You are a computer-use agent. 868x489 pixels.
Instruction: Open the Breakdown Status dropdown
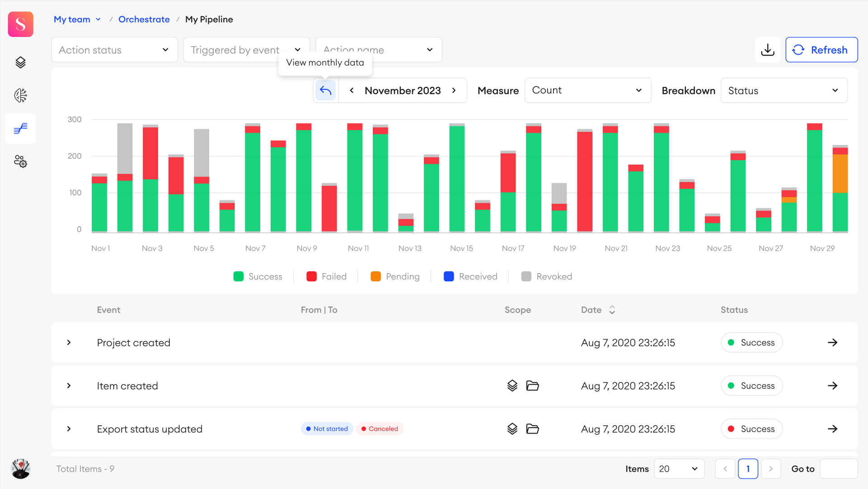point(784,90)
